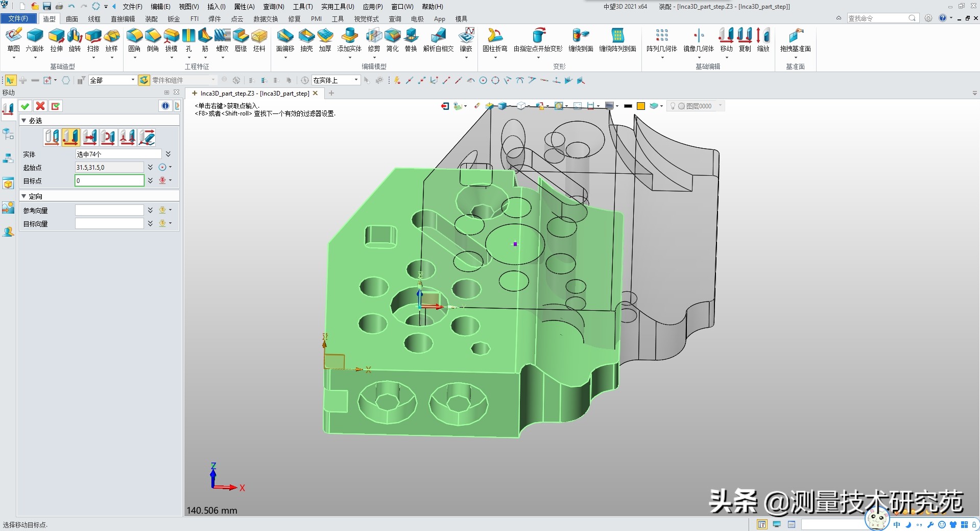
Task: Open the 镶嵌 inlay tool
Action: click(466, 40)
